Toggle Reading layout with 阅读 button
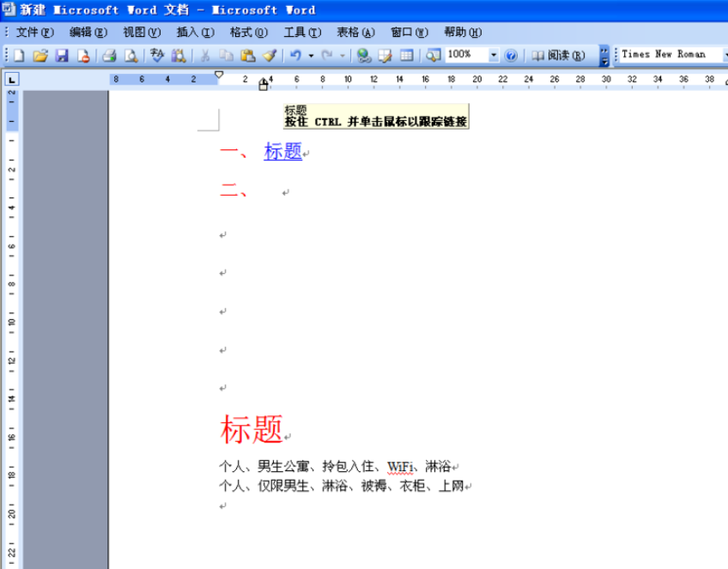The width and height of the screenshot is (728, 569). coord(558,56)
